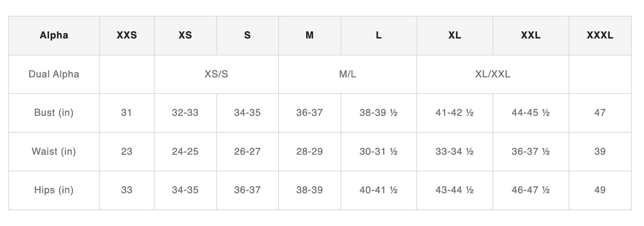Select the bust value 32-33 for XS
Image resolution: width=644 pixels, height=226 pixels.
coord(185,113)
